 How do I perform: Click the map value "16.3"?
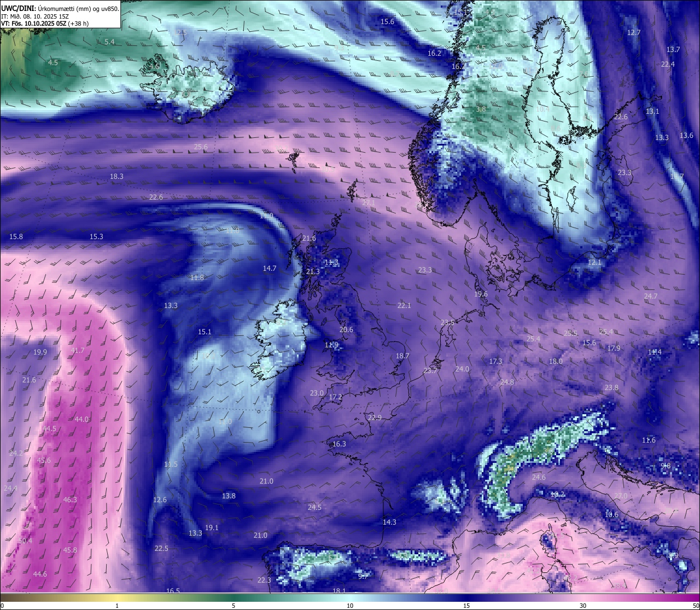coord(339,444)
